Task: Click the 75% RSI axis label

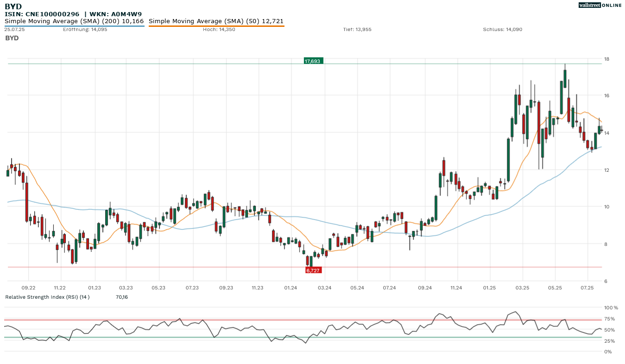Action: click(609, 319)
